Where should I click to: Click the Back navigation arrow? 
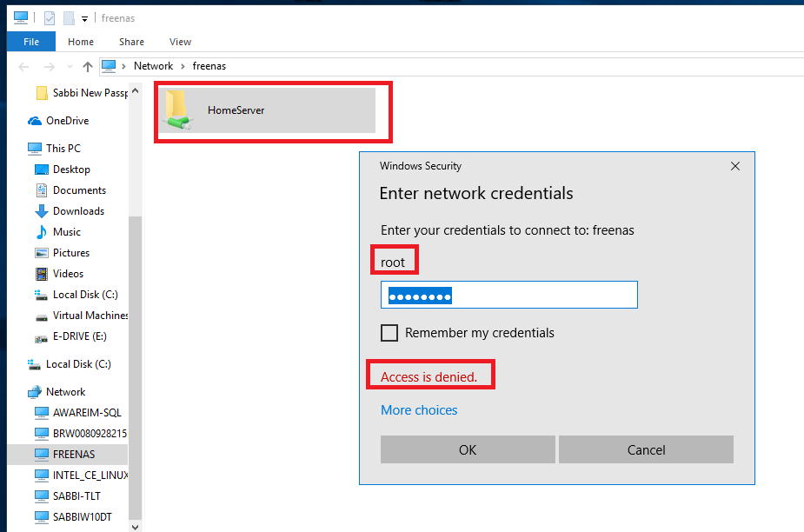click(23, 67)
